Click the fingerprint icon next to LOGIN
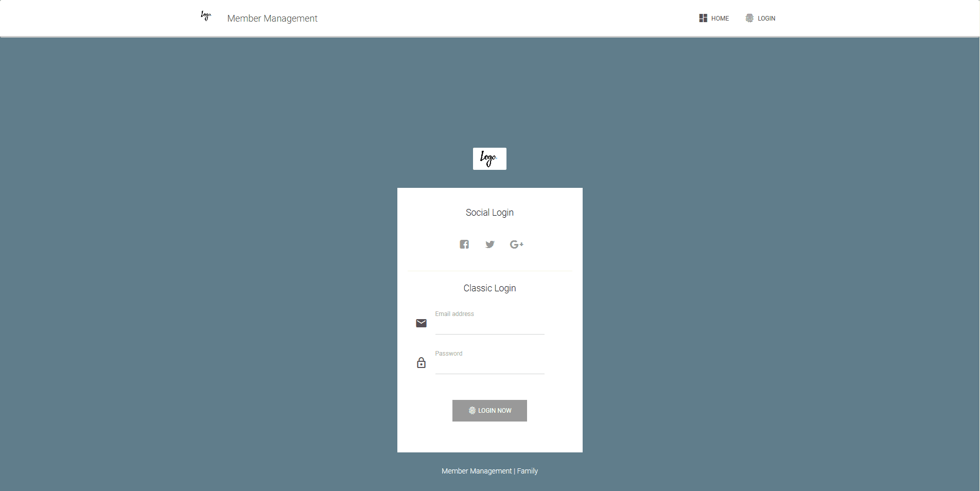980x491 pixels. click(749, 18)
